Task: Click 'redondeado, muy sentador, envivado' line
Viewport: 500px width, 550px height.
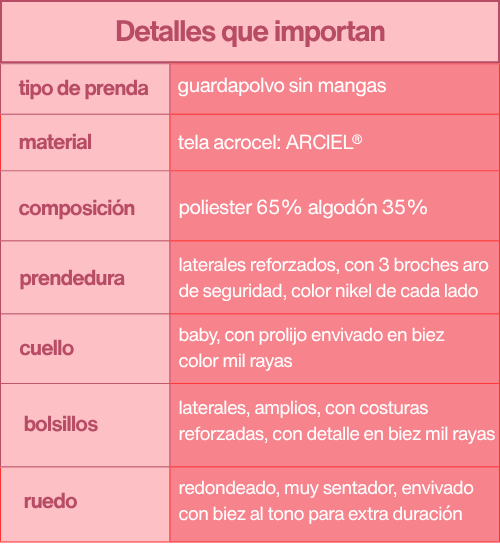Action: point(326,489)
